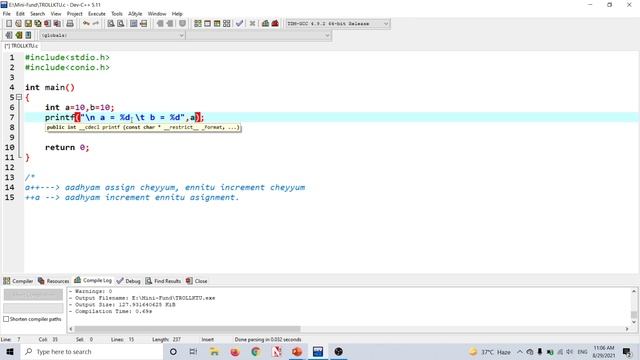Open the empty function list dropdown
Image resolution: width=640 pixels, height=360 pixels.
pyautogui.click(x=259, y=36)
